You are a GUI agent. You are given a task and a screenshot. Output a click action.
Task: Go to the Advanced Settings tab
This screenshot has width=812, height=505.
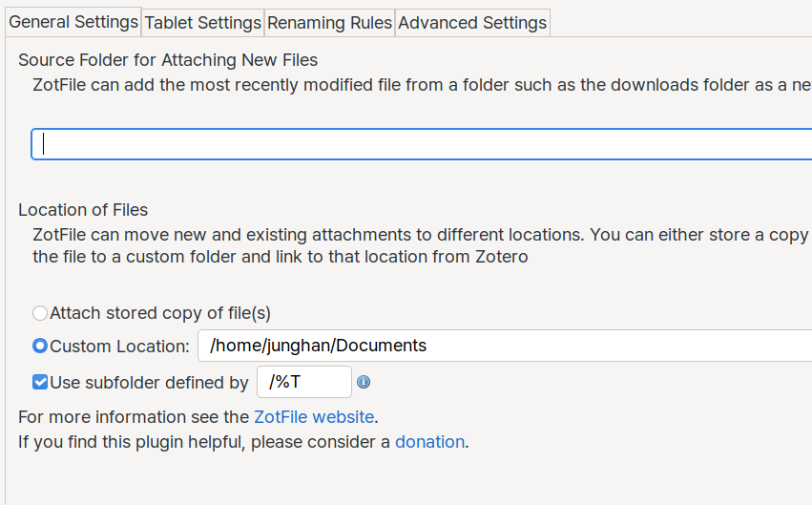tap(472, 23)
